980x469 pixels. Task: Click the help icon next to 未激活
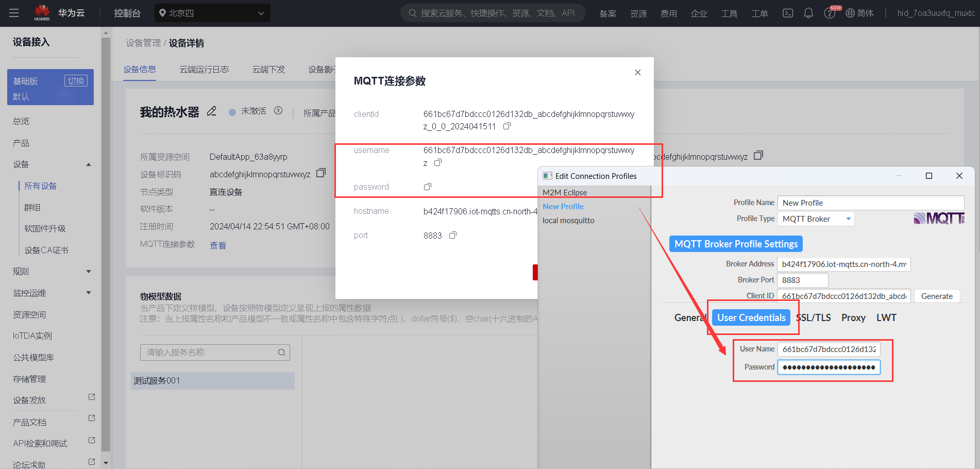pos(278,110)
